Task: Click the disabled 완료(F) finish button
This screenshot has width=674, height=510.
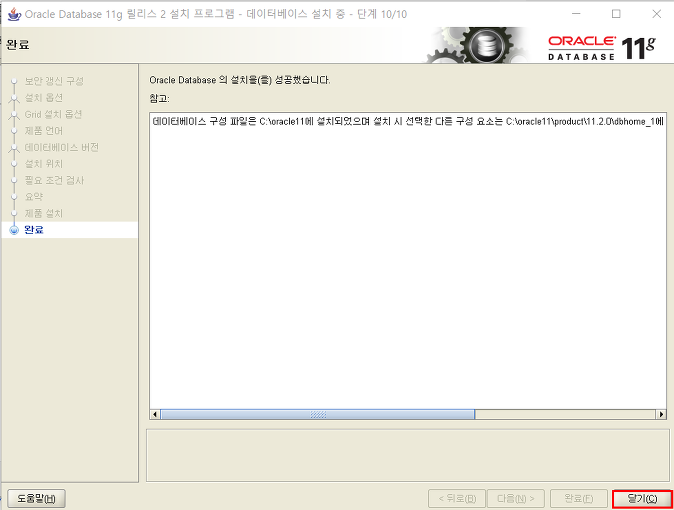Action: point(579,499)
